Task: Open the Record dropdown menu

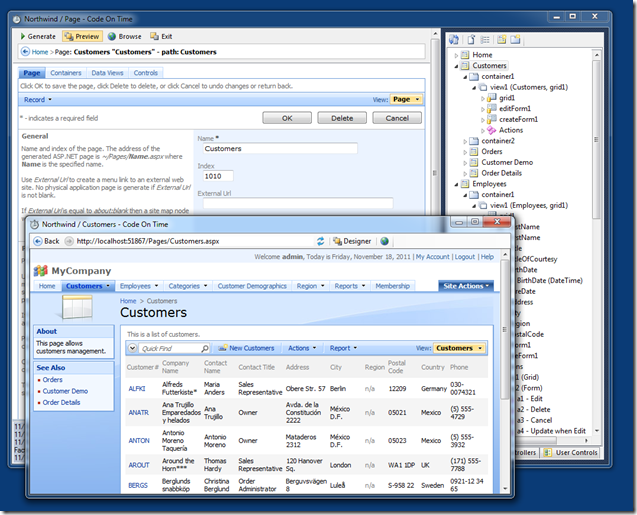Action: click(x=37, y=100)
